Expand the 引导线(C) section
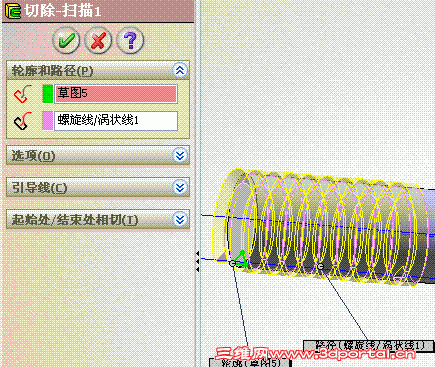The height and width of the screenshot is (367, 435). click(180, 187)
